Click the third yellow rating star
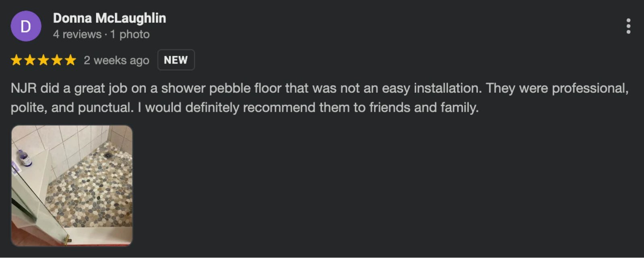The image size is (644, 258). click(43, 60)
